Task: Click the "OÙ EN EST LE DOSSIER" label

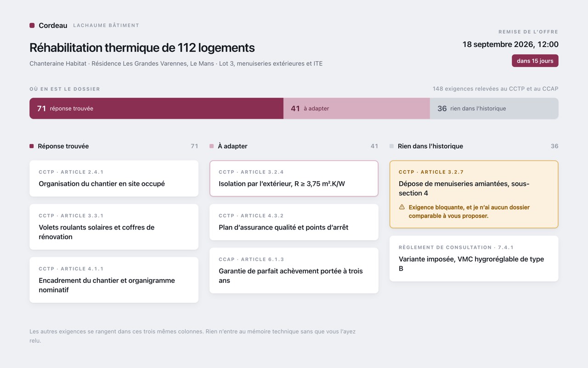Action: [x=65, y=89]
